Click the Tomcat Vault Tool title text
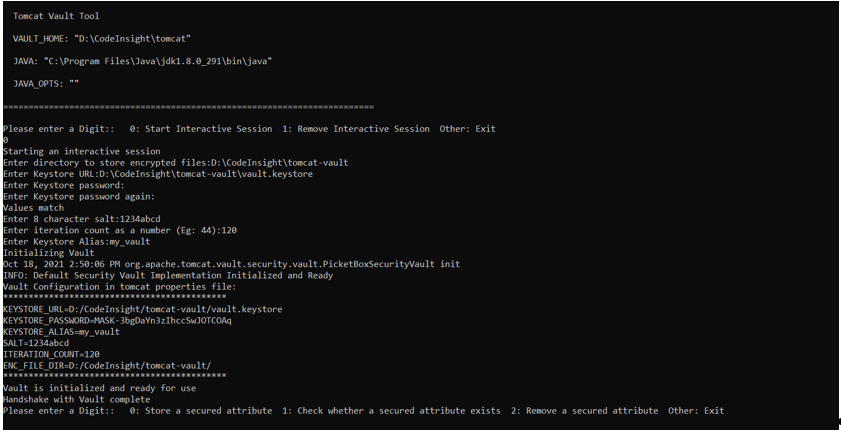This screenshot has width=841, height=431. tap(56, 17)
